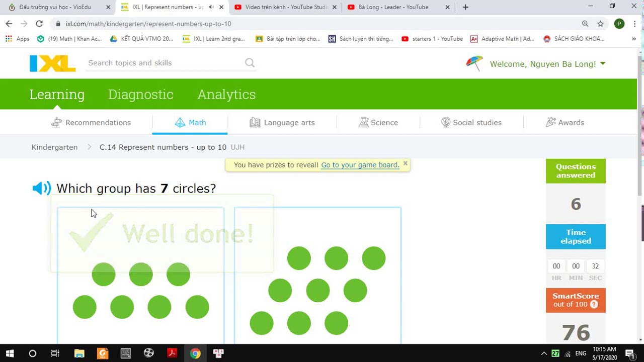Select the Language arts tab
Viewport: 644px width, 362px height.
coord(282,122)
